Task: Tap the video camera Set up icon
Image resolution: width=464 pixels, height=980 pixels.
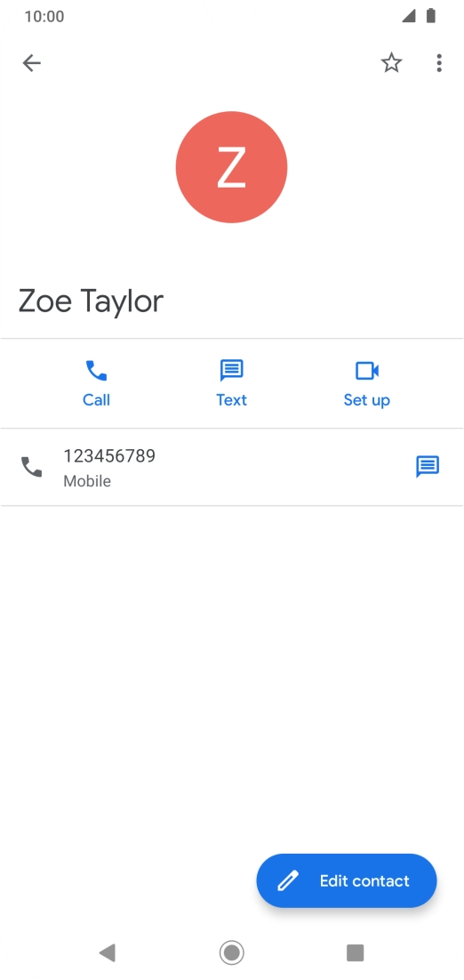Action: (367, 371)
